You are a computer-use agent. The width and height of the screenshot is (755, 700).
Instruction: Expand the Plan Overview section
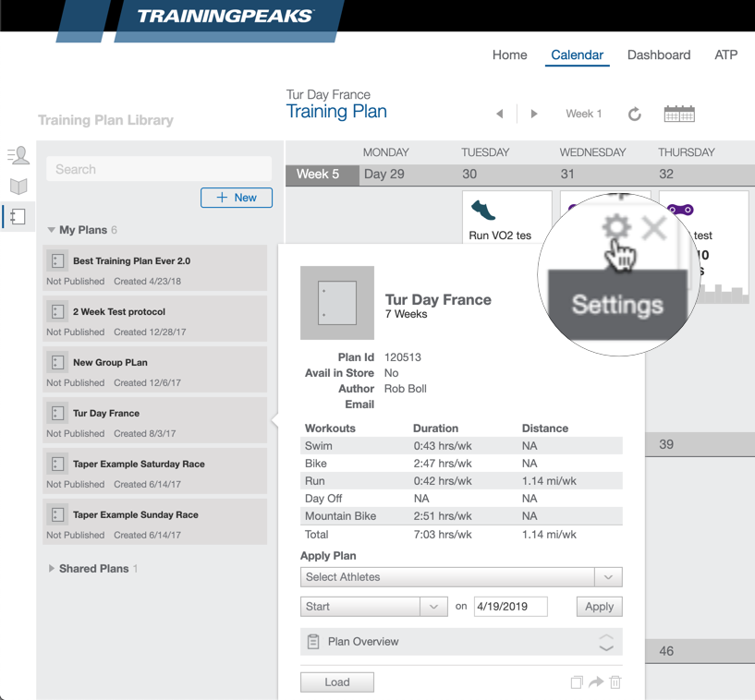pyautogui.click(x=605, y=642)
